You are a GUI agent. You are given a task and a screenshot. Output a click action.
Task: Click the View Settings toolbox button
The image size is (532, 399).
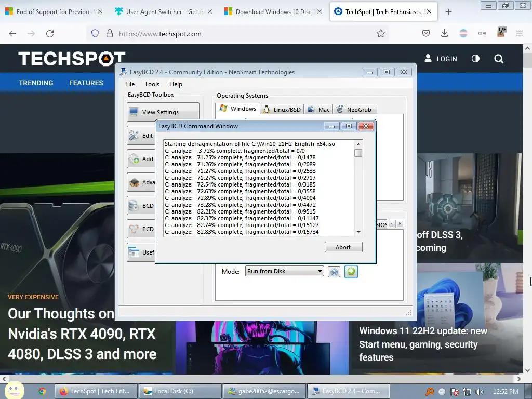pyautogui.click(x=163, y=112)
